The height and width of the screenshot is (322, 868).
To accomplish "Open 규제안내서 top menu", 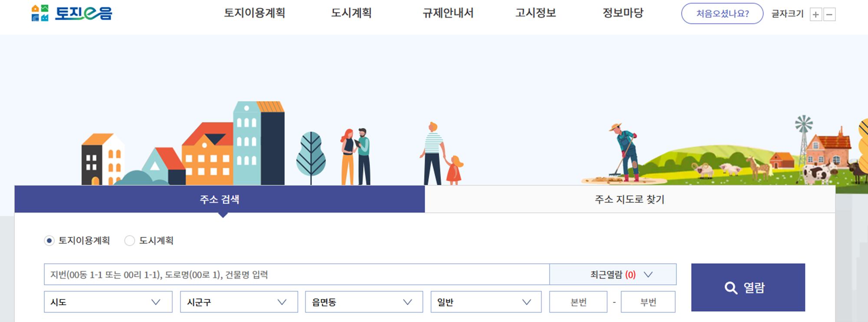I will [x=448, y=13].
